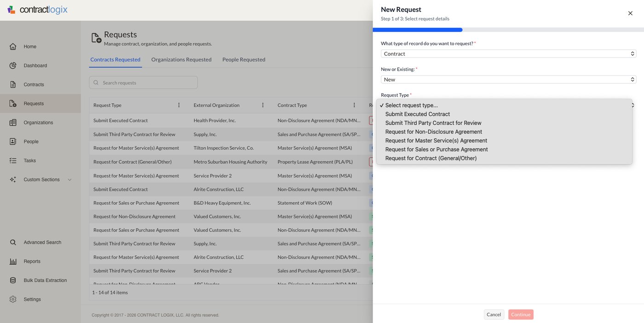Select Submit Third Party Contract for Review option
This screenshot has height=323, width=644.
click(504, 123)
